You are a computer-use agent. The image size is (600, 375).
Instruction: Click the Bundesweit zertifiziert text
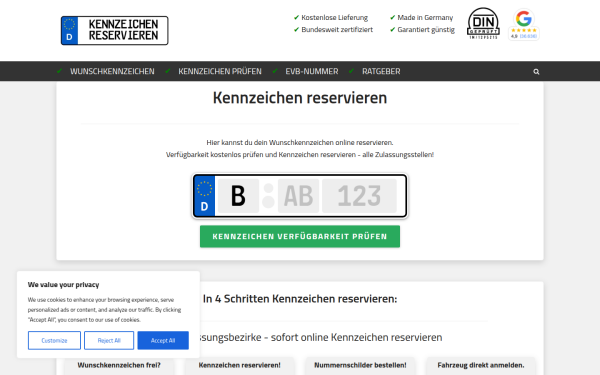tap(337, 30)
